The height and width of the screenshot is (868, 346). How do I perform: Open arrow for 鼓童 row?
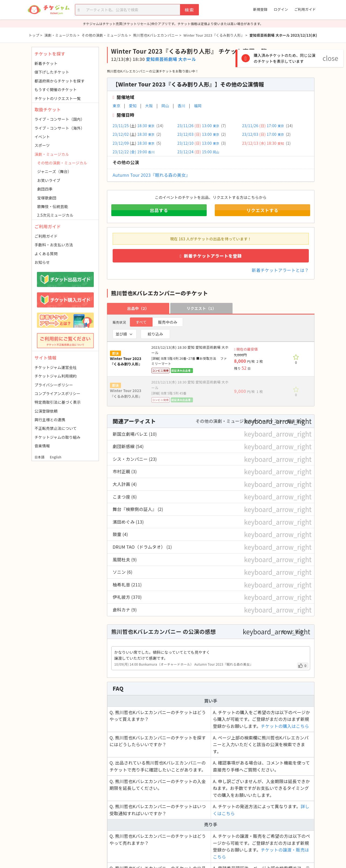pos(278,534)
